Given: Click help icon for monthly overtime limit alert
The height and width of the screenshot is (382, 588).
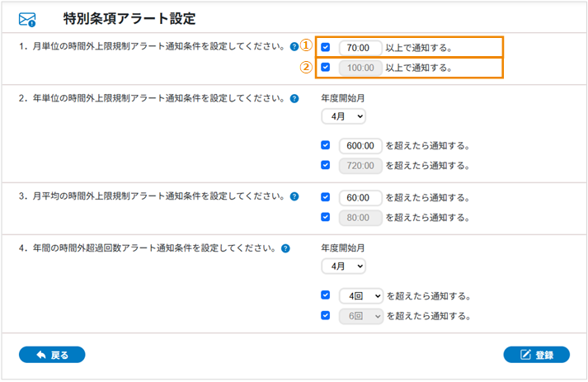Looking at the screenshot, I should point(294,47).
